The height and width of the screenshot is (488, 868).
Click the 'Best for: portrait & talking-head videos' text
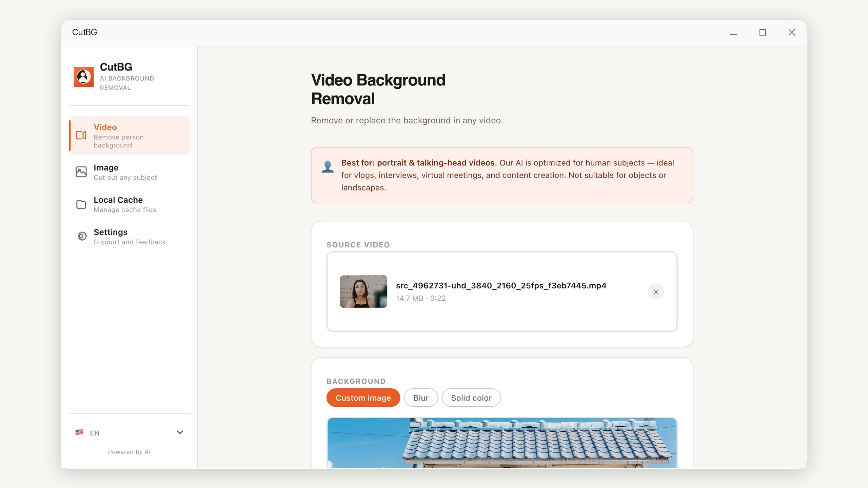[419, 163]
